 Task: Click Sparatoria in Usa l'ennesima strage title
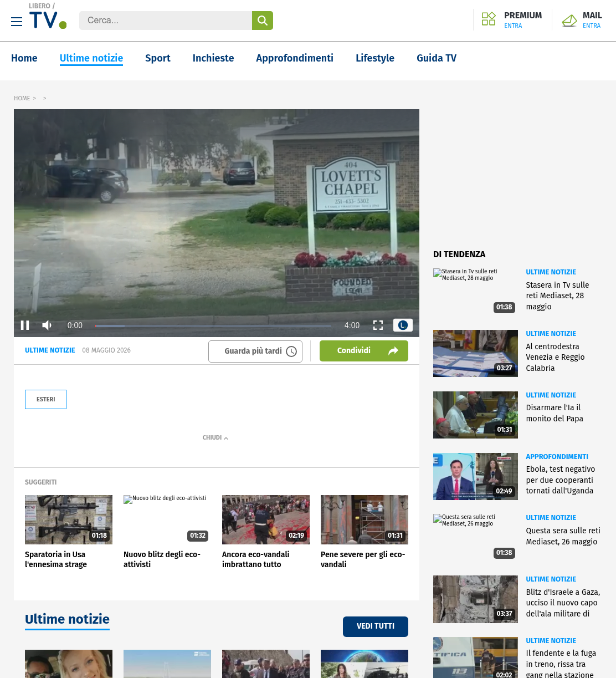[56, 559]
